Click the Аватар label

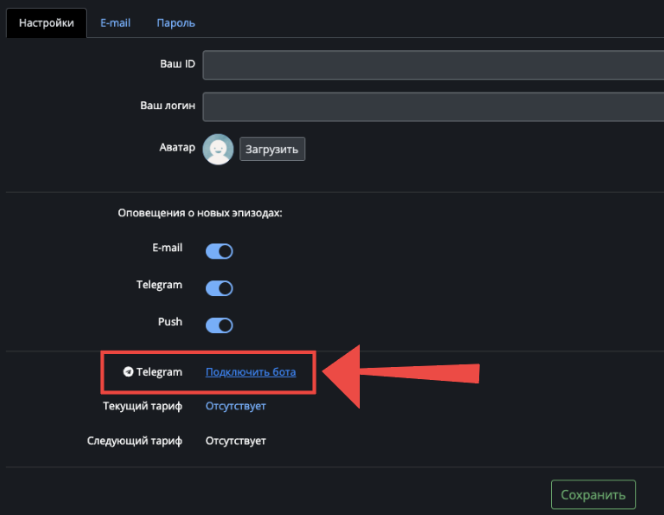164,146
